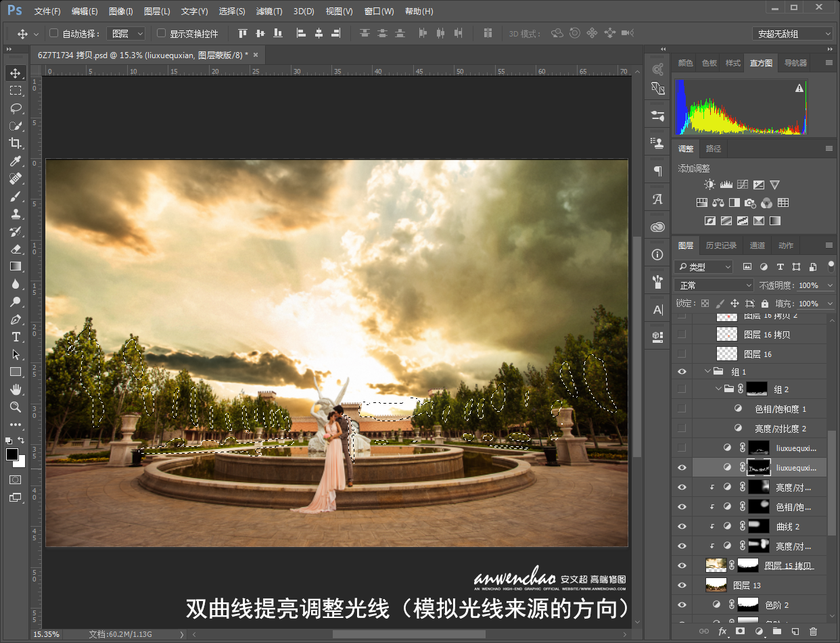Open the layer filter 类型 dropdown
This screenshot has width=840, height=643.
(703, 267)
